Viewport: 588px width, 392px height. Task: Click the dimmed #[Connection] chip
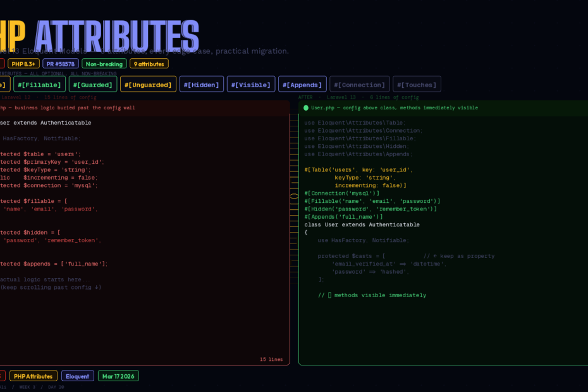pyautogui.click(x=359, y=85)
